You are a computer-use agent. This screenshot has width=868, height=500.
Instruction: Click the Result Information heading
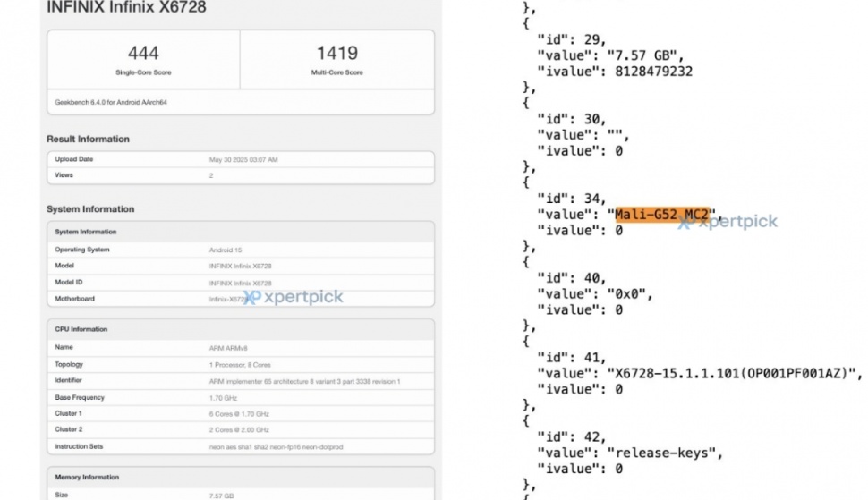tap(88, 139)
